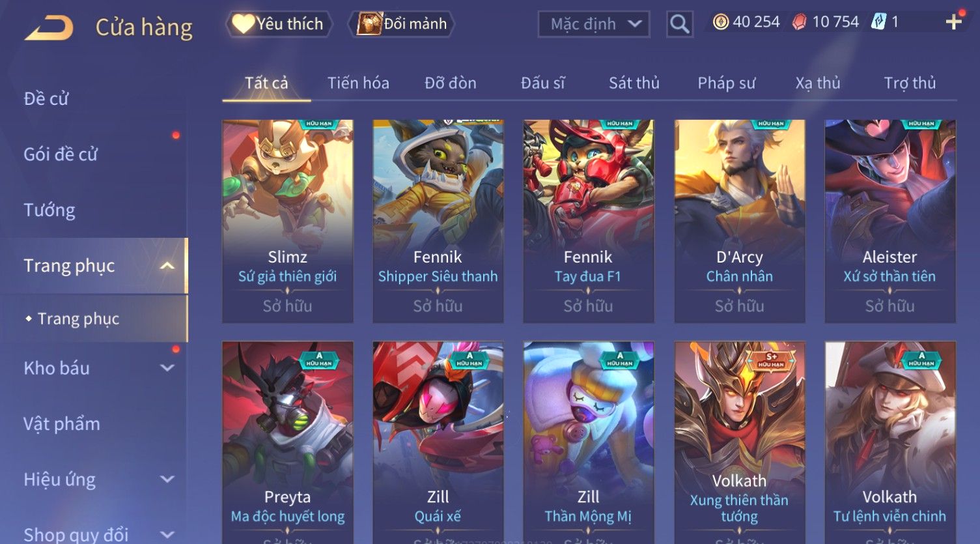
Task: Expand the Kho báu sidebar section
Action: coord(167,368)
